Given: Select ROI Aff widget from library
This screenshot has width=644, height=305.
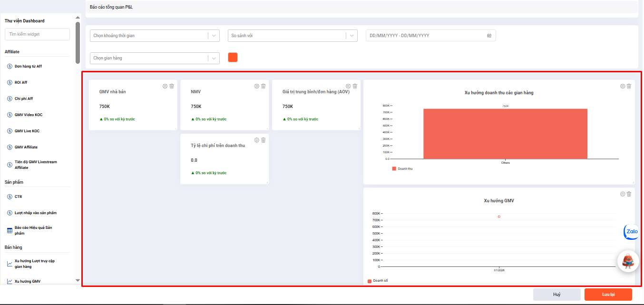Looking at the screenshot, I should 21,82.
